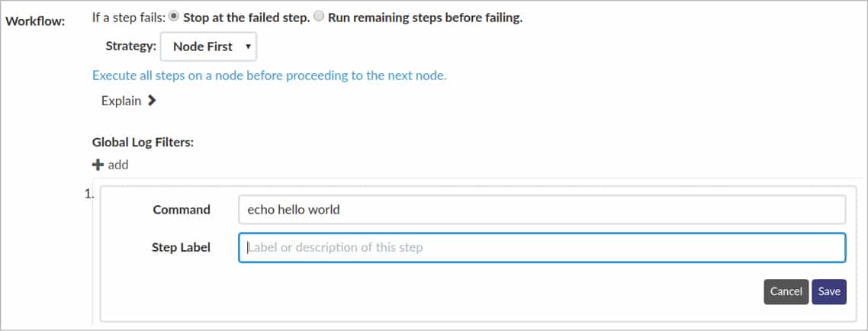Click the blue Execute all steps description text
This screenshot has height=331, width=868.
point(268,76)
